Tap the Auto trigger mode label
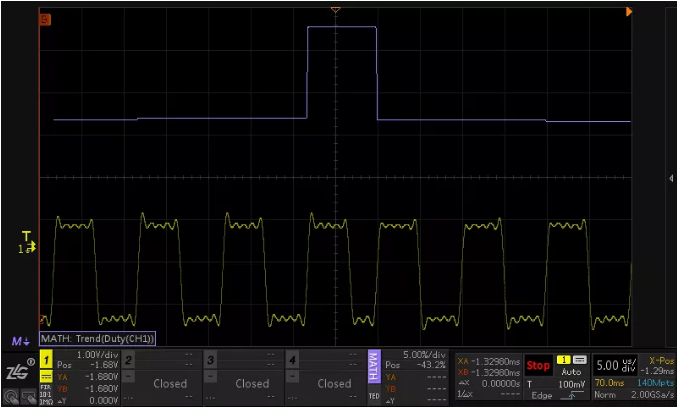The height and width of the screenshot is (408, 677). click(571, 372)
